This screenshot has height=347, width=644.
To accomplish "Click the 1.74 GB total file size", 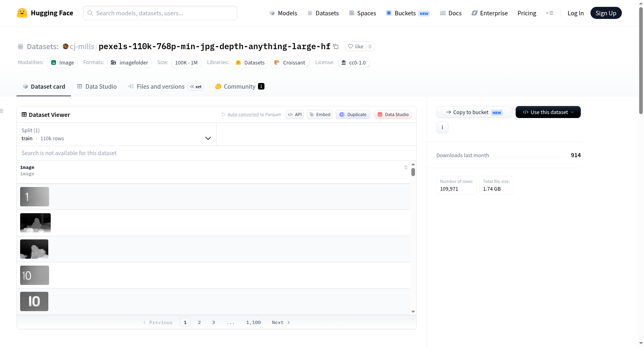I will (x=492, y=189).
